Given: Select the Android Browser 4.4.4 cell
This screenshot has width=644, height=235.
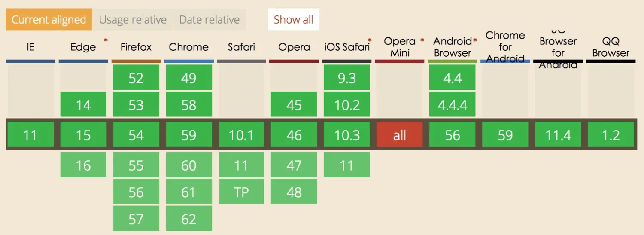Looking at the screenshot, I should (x=453, y=104).
